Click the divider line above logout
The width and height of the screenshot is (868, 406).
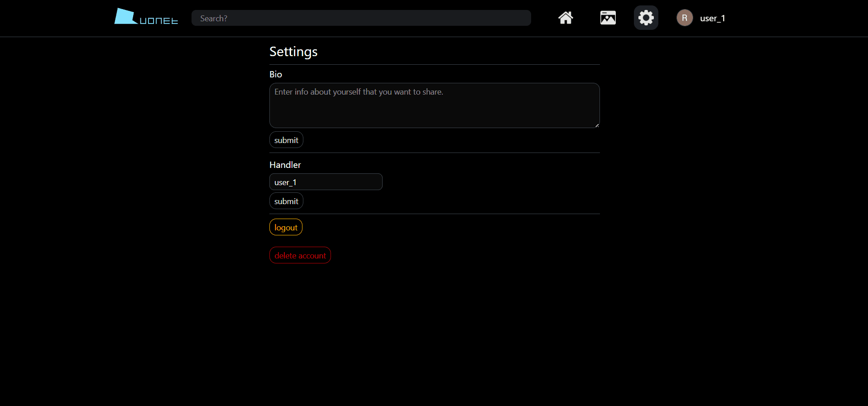tap(434, 214)
